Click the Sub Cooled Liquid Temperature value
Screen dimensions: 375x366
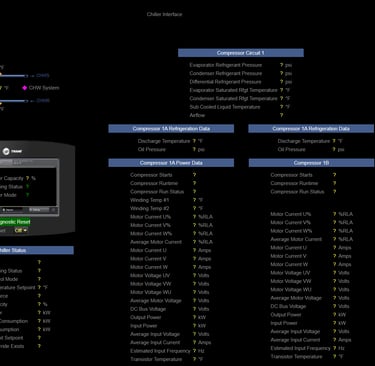click(x=282, y=107)
